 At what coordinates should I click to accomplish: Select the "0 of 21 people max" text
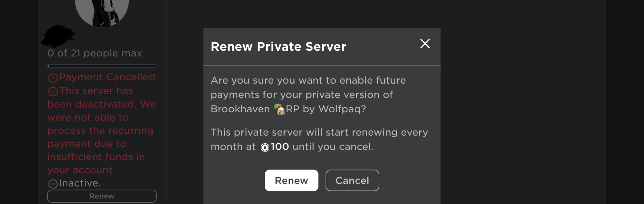tap(95, 53)
